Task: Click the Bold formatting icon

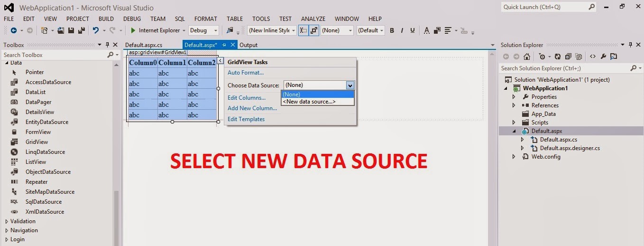Action: [392, 30]
